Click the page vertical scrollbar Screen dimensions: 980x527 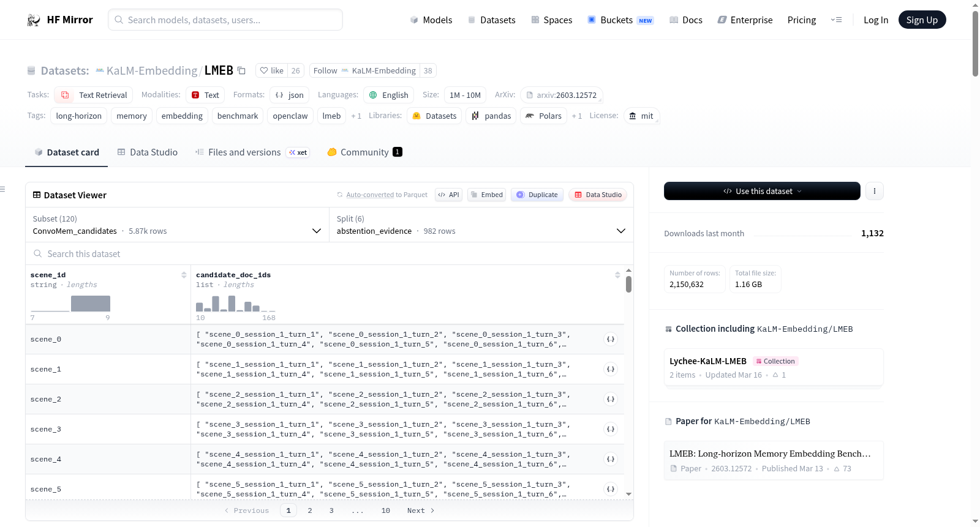tap(975, 43)
